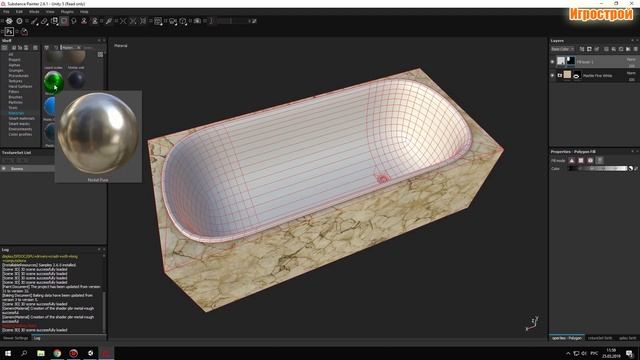Set fill mode to triangle fill
640x360 pixels.
pos(571,160)
